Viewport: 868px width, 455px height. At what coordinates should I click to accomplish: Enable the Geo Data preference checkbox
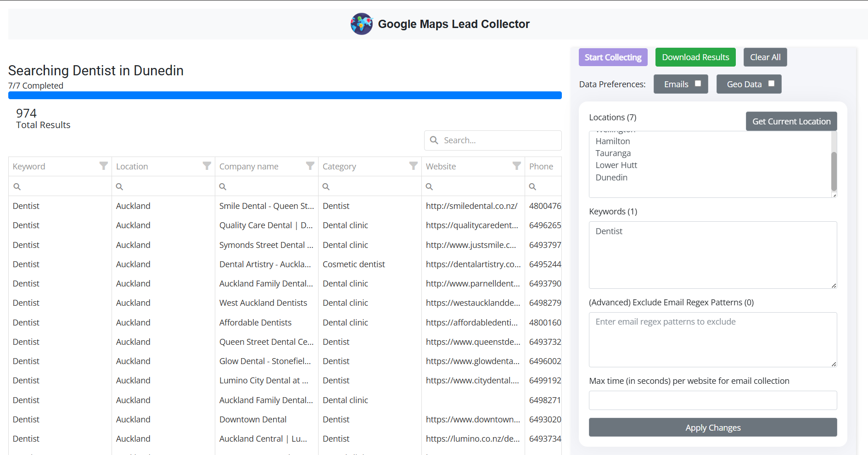pyautogui.click(x=771, y=84)
